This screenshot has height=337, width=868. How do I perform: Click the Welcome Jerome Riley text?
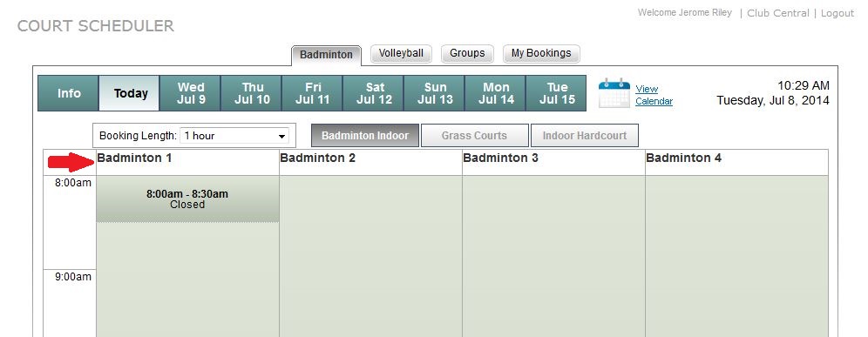point(685,13)
